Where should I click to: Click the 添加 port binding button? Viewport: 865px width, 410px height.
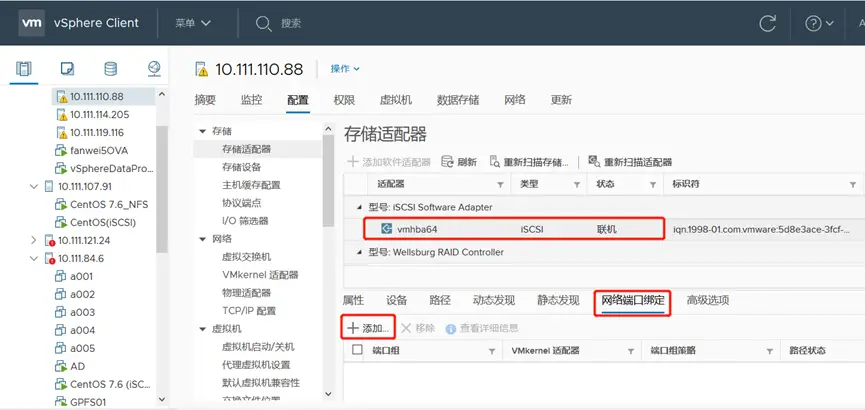point(369,328)
